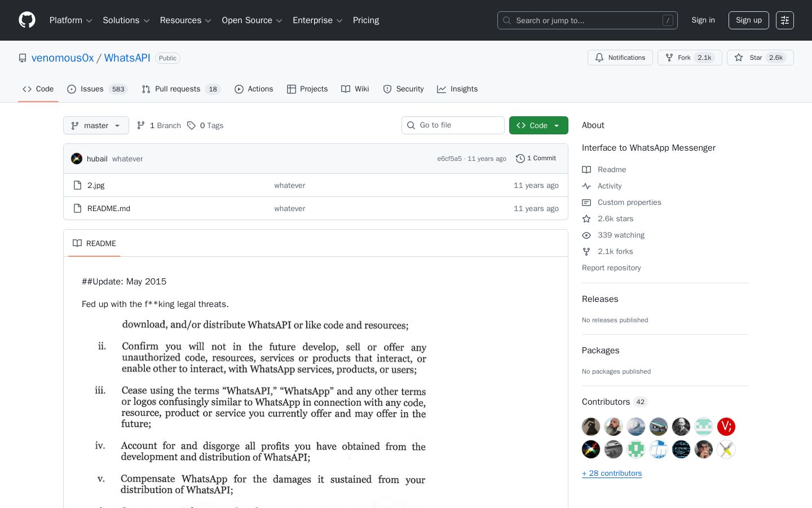Open the latest commit message 'whatever'

[127, 159]
